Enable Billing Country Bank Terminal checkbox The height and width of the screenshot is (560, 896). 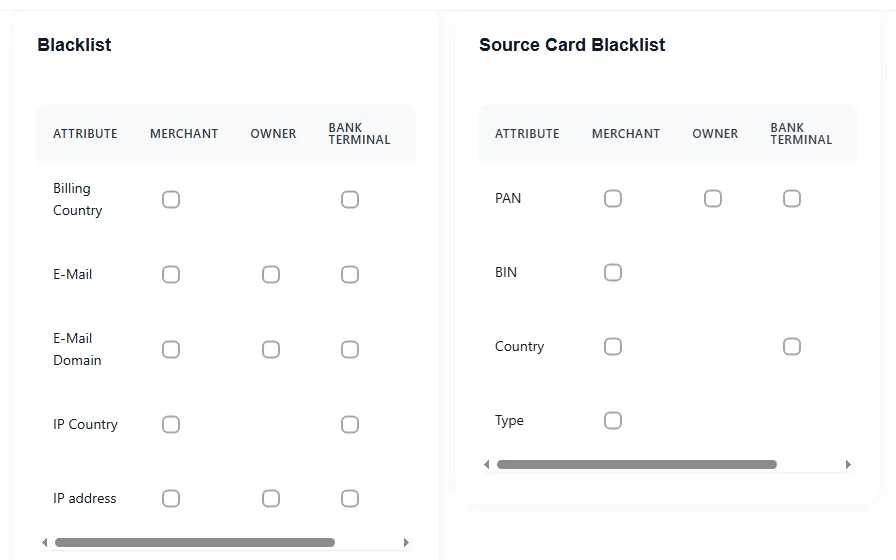(350, 200)
